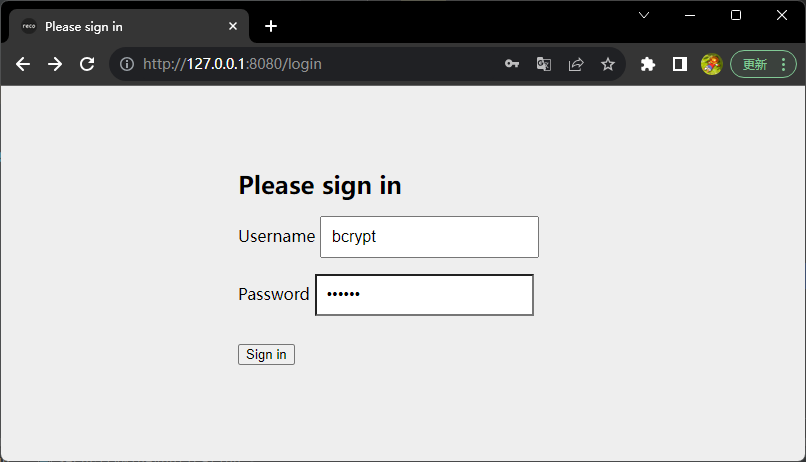The width and height of the screenshot is (806, 462).
Task: Toggle the browser side panel
Action: tap(680, 64)
